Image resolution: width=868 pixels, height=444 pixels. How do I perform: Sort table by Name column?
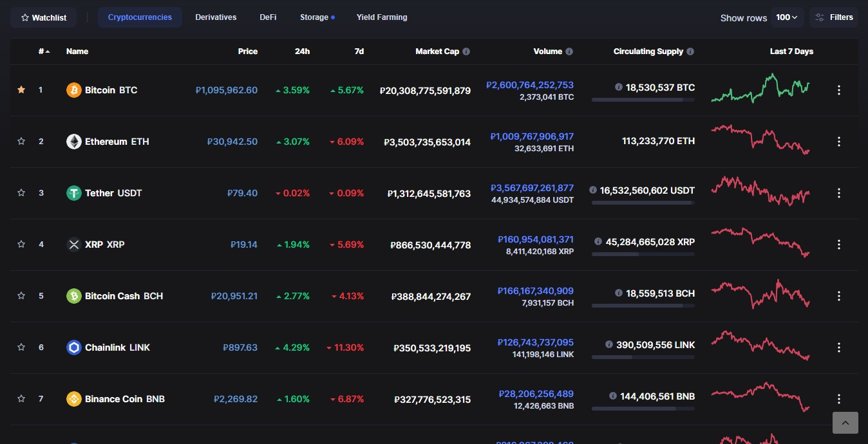pos(77,51)
